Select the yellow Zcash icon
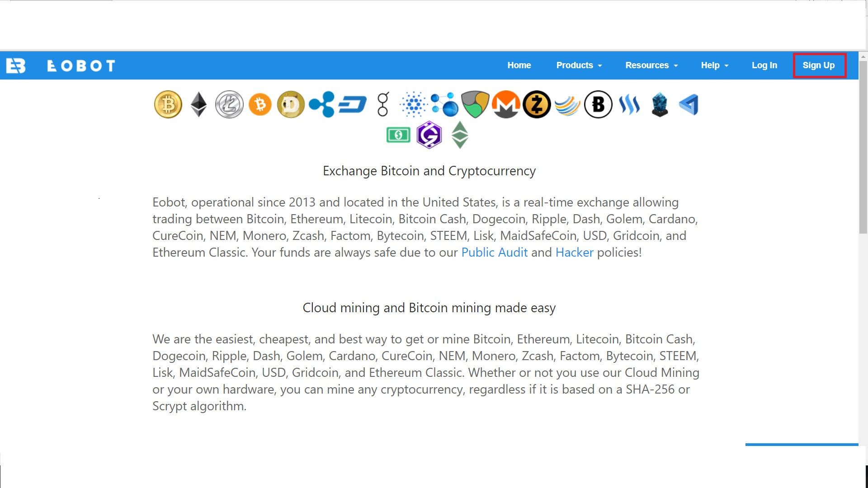Image resolution: width=868 pixels, height=488 pixels. point(537,104)
